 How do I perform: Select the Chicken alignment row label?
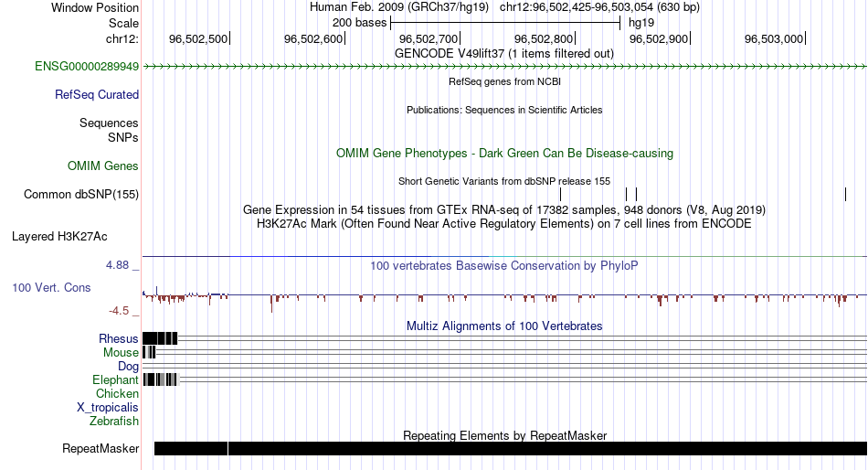(117, 393)
